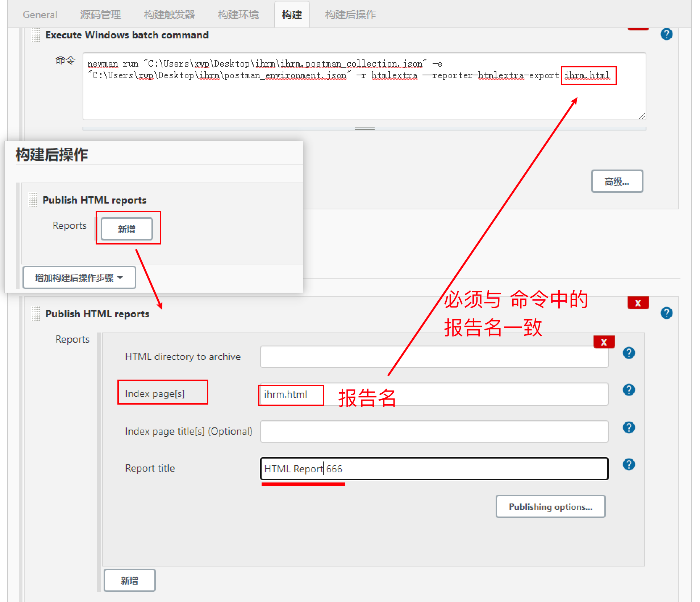Grab drag handle of lower Publish HTML reports
Viewport: 700px width, 602px height.
36,314
